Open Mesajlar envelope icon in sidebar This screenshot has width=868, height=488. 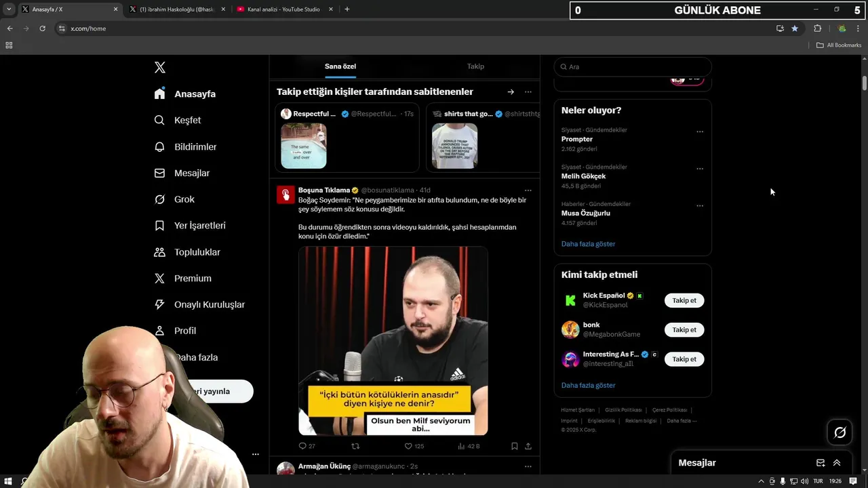point(159,173)
